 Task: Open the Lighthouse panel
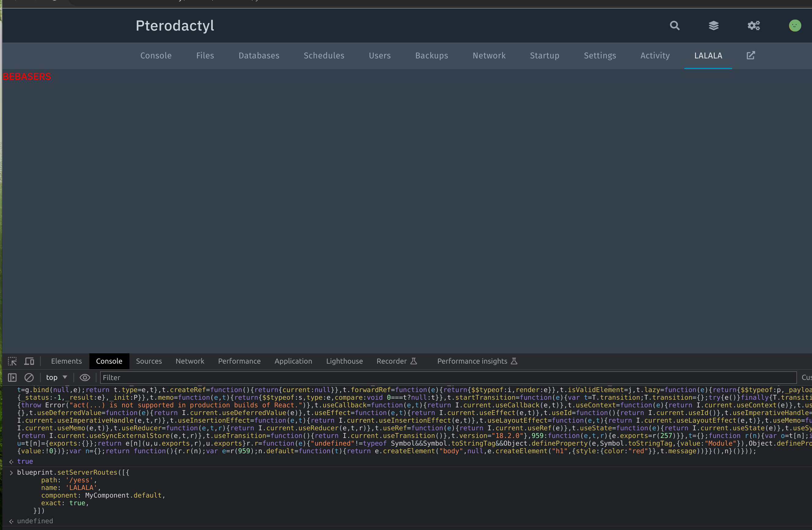pos(345,361)
